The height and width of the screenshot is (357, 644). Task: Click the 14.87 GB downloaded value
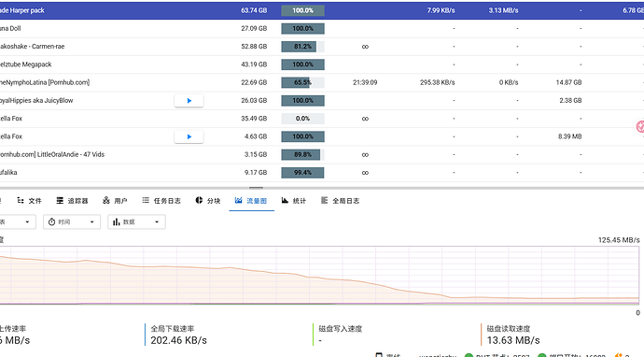tap(568, 82)
